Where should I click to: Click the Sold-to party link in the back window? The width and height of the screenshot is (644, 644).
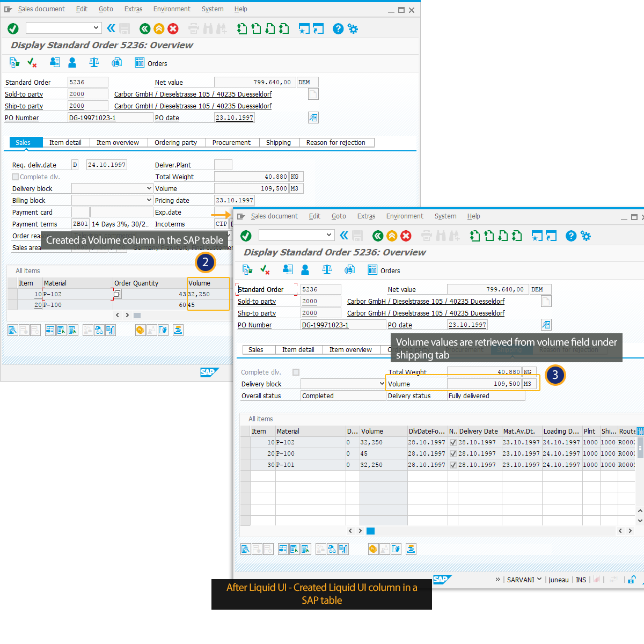tap(24, 94)
